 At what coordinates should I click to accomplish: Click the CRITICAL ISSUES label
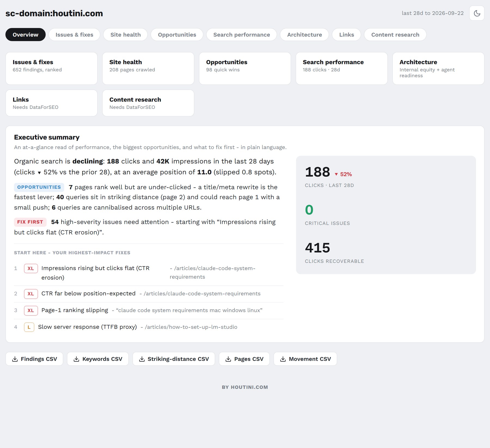click(x=327, y=223)
